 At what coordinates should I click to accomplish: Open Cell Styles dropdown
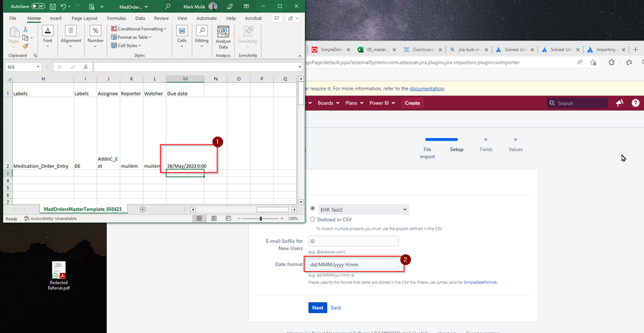coord(126,46)
